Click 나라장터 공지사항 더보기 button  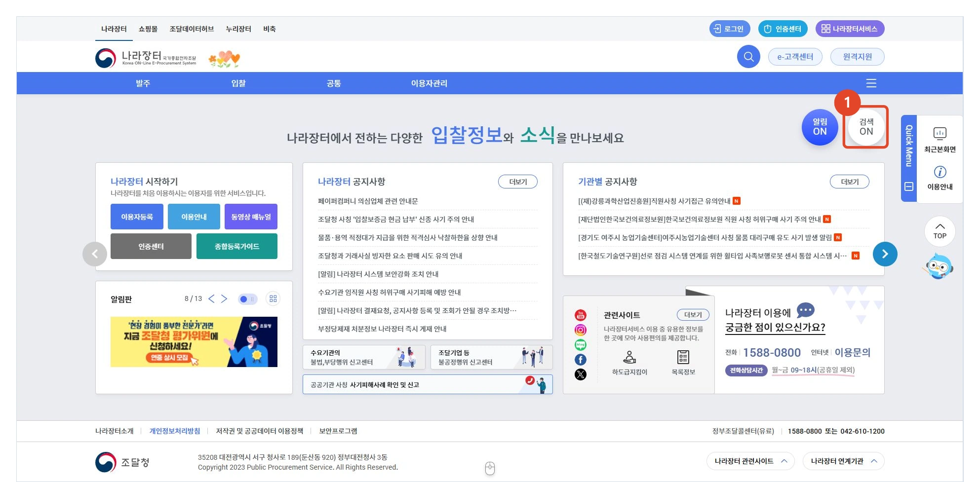click(518, 182)
